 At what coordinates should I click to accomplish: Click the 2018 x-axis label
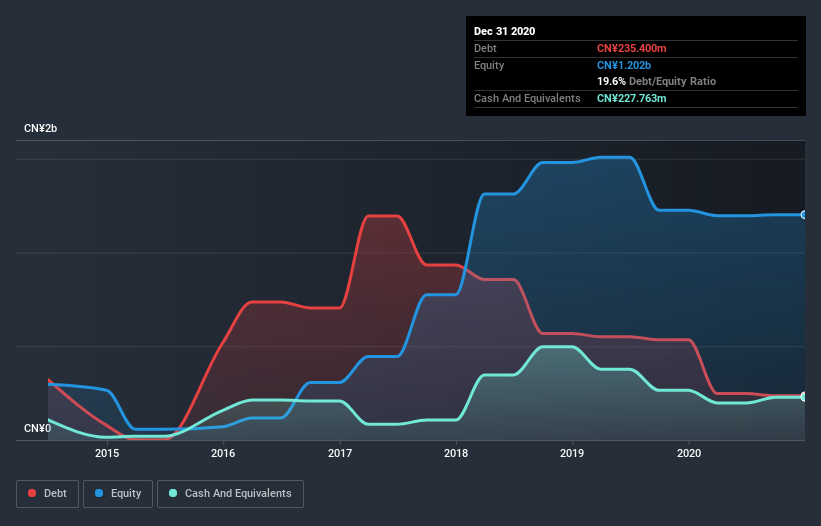coord(456,453)
